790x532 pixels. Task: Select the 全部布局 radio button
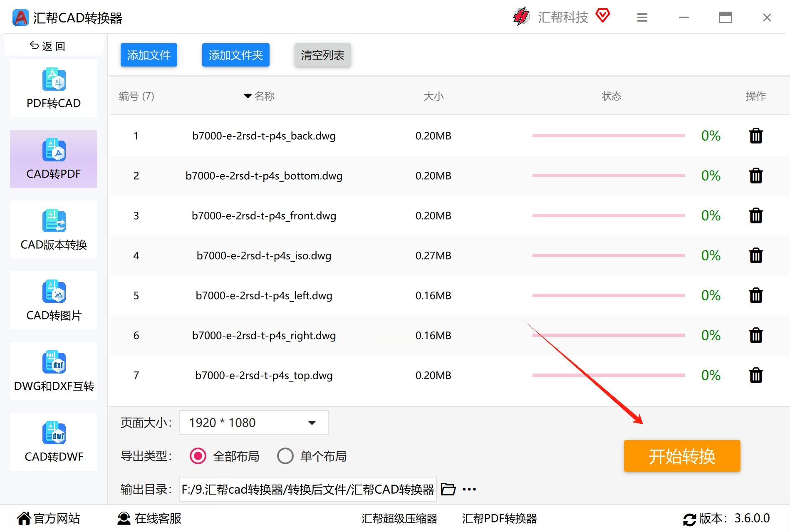coord(198,456)
